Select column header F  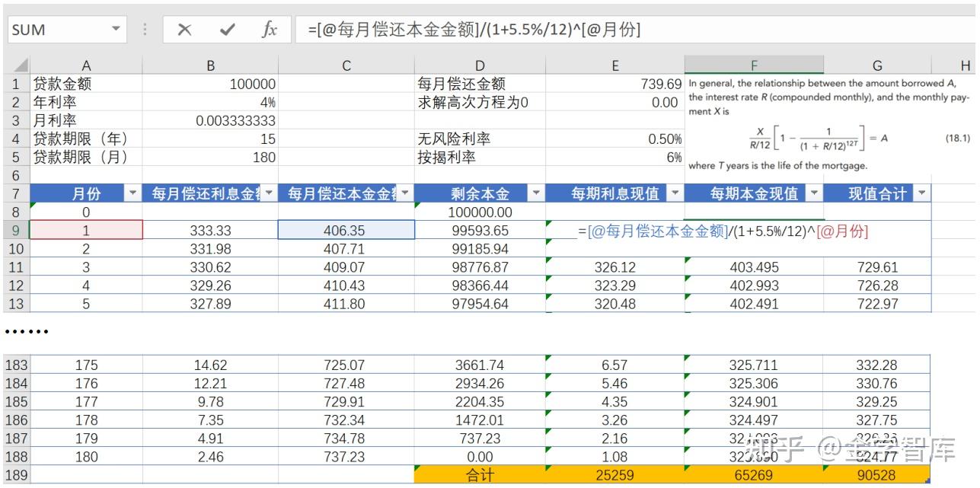pyautogui.click(x=754, y=65)
